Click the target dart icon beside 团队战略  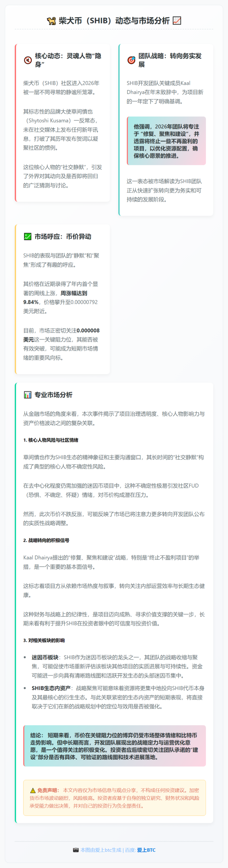[131, 60]
